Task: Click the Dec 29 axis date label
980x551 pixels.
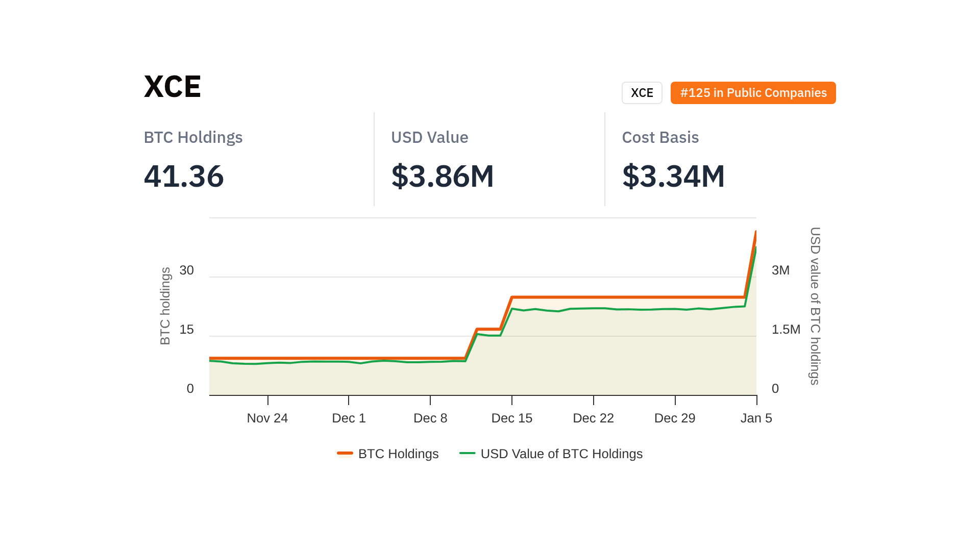Action: (675, 418)
